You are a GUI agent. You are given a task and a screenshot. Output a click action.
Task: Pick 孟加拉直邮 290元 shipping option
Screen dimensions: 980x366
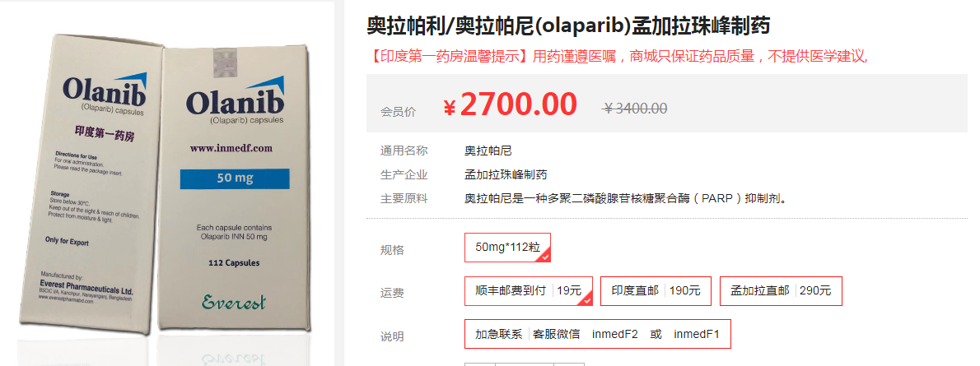tap(780, 290)
